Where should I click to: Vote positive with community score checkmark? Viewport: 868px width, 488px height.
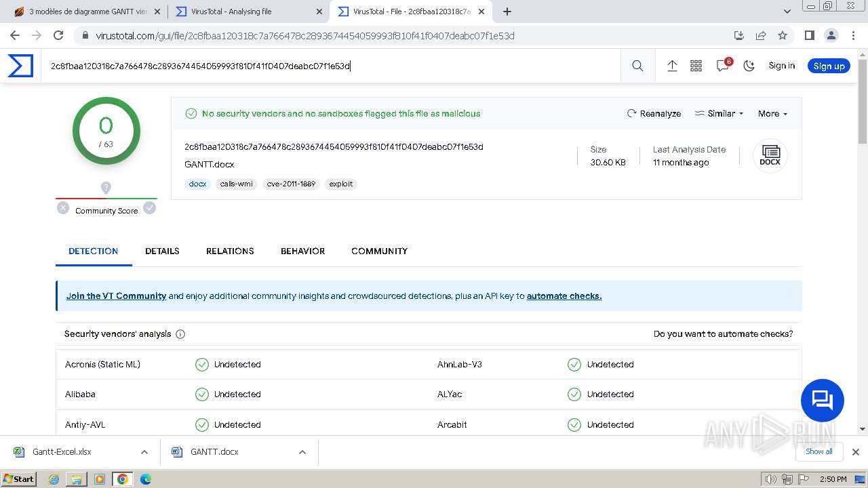(149, 208)
